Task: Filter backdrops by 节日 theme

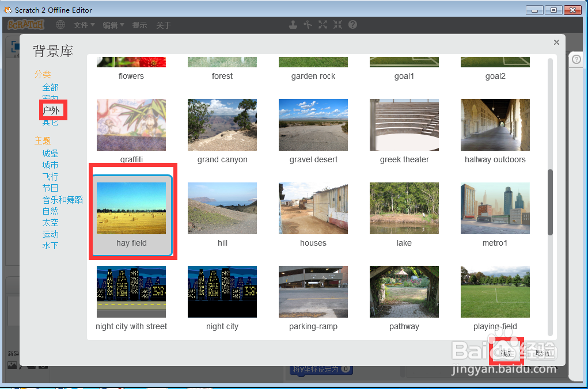Action: [50, 188]
